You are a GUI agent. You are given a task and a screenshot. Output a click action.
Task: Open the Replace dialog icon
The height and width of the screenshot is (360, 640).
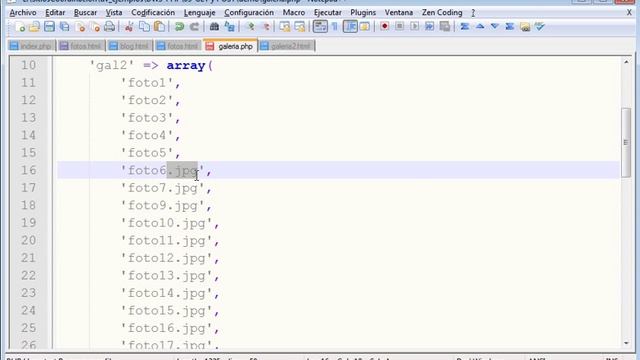point(229,27)
